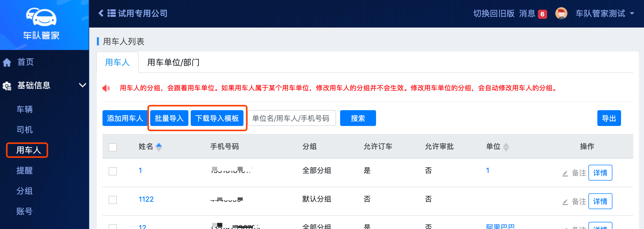Click the 车队管家 car logo
Viewport: 644px width, 229px height.
point(41,17)
